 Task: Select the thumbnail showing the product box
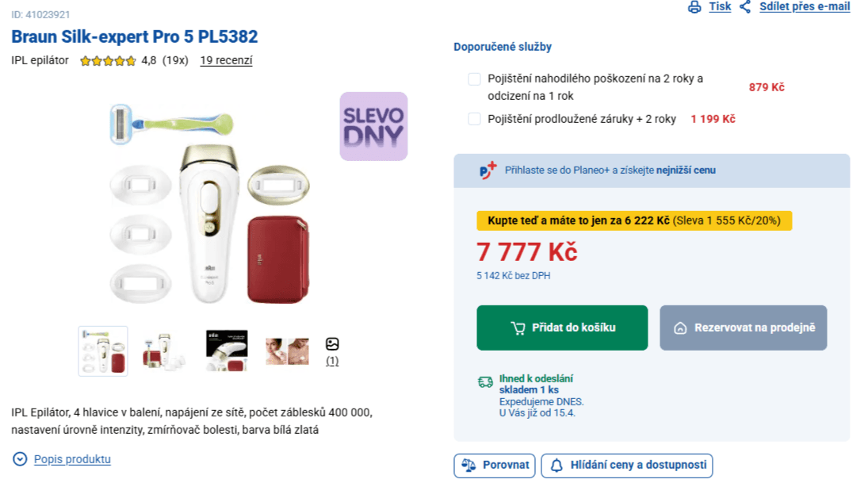click(x=227, y=351)
